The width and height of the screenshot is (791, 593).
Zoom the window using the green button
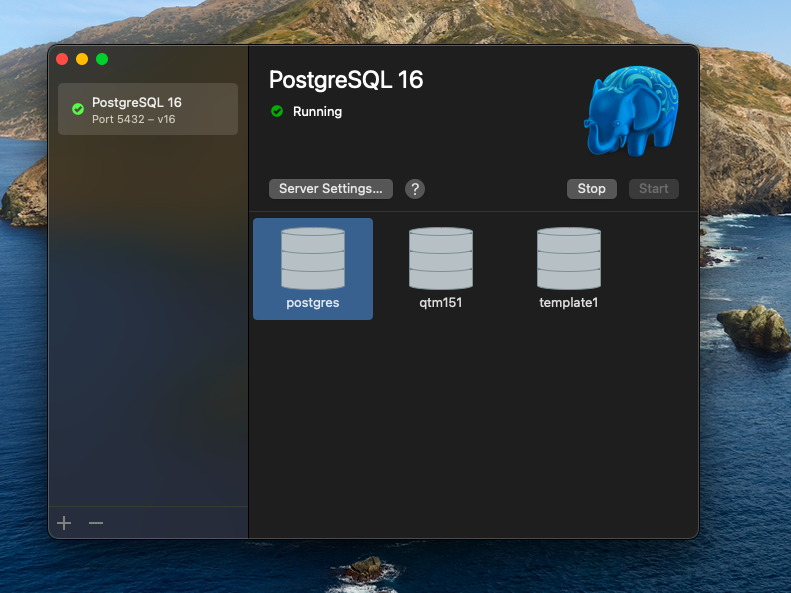(102, 59)
